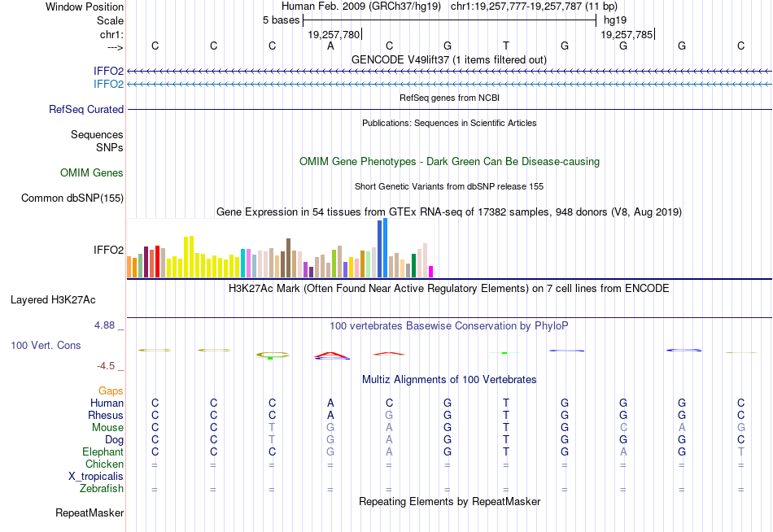This screenshot has height=532, width=773.
Task: Open the OMIM Genes track label
Action: coord(91,173)
